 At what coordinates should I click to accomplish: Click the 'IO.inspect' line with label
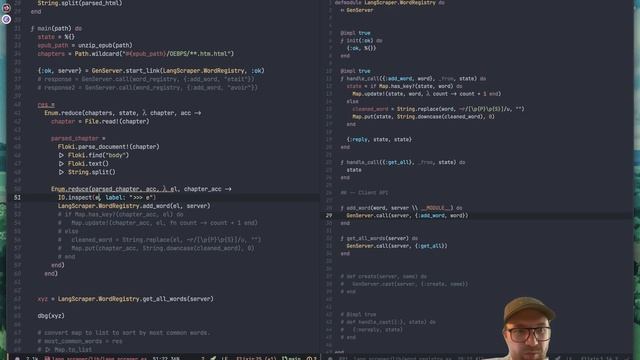(x=107, y=198)
